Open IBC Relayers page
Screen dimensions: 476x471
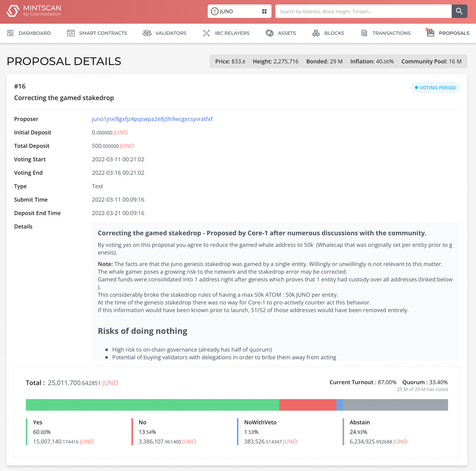point(226,33)
